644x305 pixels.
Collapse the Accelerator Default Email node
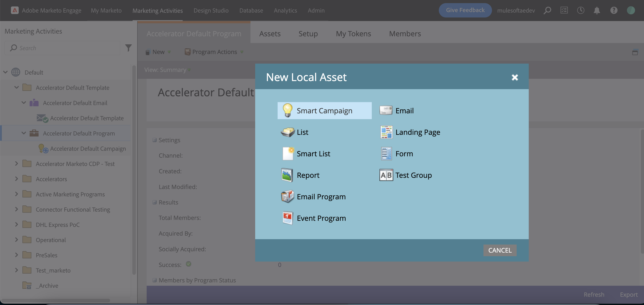(x=24, y=103)
